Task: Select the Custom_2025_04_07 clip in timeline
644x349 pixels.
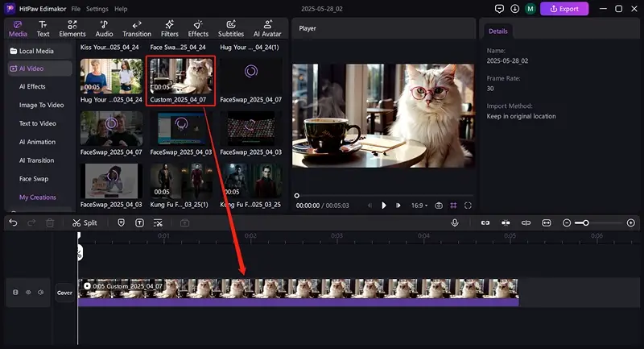Action: [298, 293]
